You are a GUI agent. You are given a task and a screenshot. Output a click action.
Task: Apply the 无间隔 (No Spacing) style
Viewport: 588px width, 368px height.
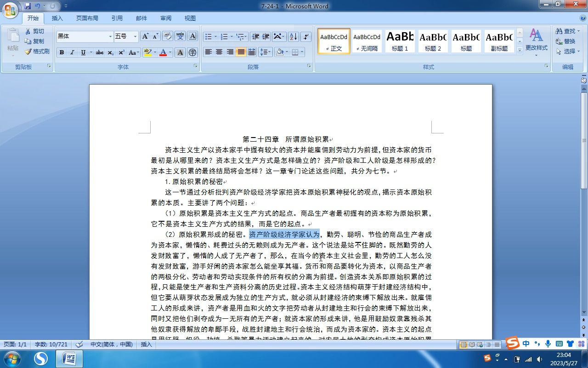pos(367,41)
